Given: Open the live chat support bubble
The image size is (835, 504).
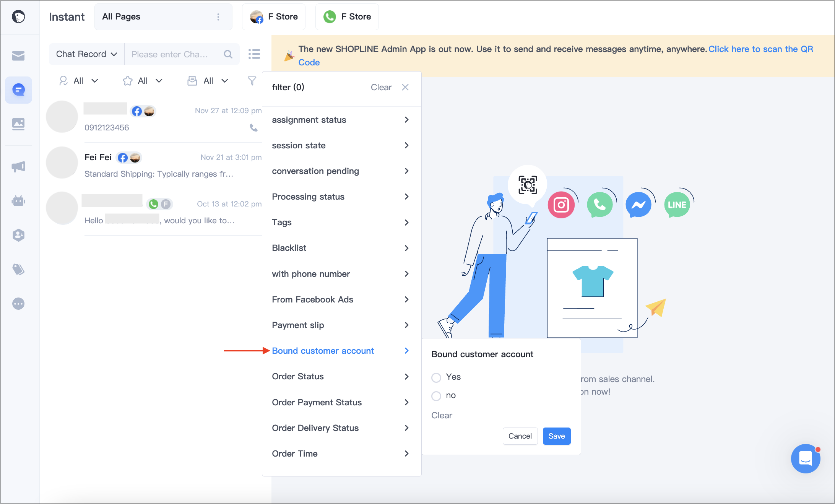Looking at the screenshot, I should pos(806,458).
